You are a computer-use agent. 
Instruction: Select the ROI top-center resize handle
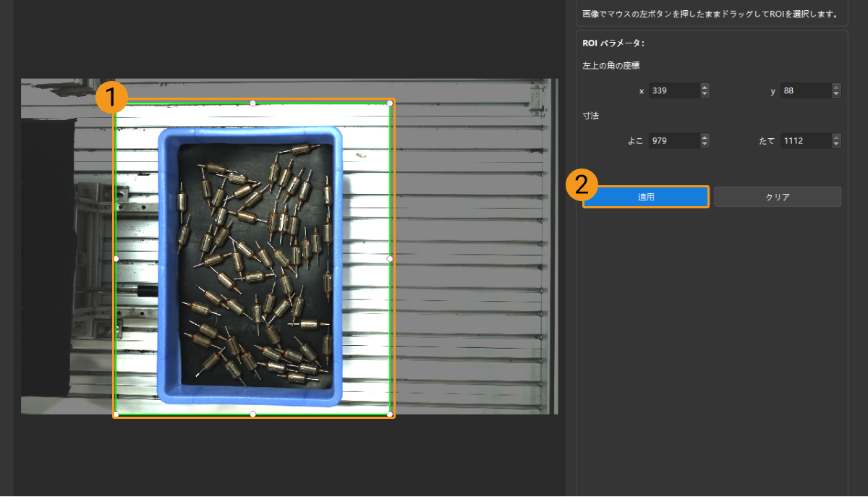[252, 103]
